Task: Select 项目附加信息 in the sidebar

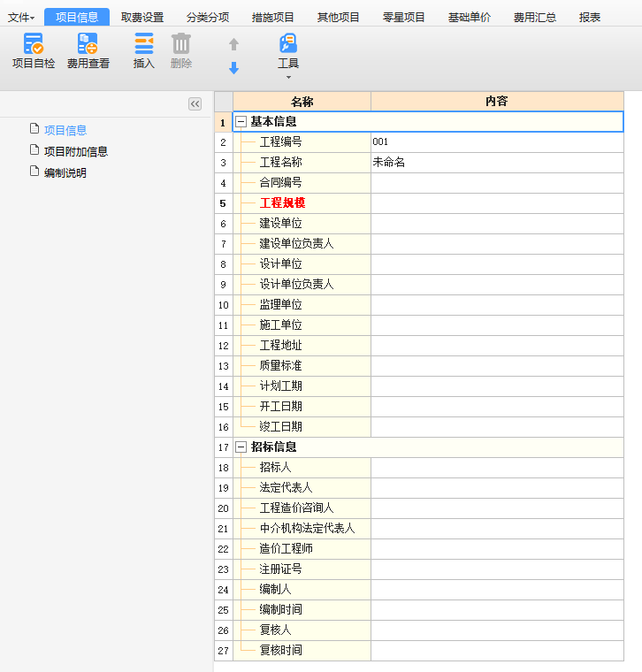Action: coord(76,151)
